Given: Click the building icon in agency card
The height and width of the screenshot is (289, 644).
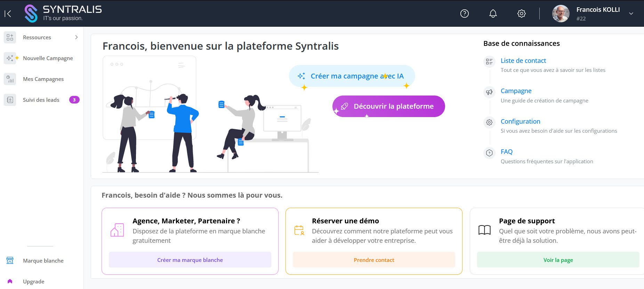Looking at the screenshot, I should point(117,230).
